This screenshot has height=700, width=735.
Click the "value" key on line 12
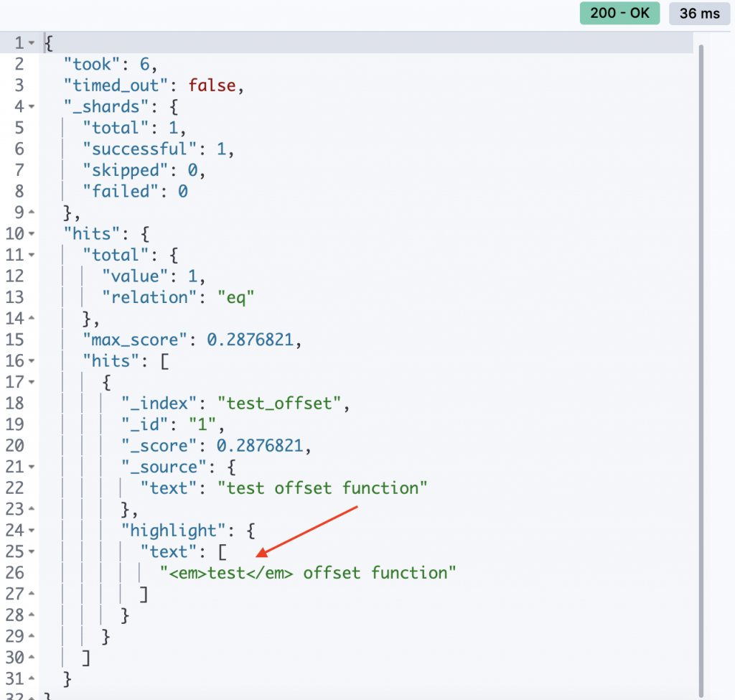(135, 276)
